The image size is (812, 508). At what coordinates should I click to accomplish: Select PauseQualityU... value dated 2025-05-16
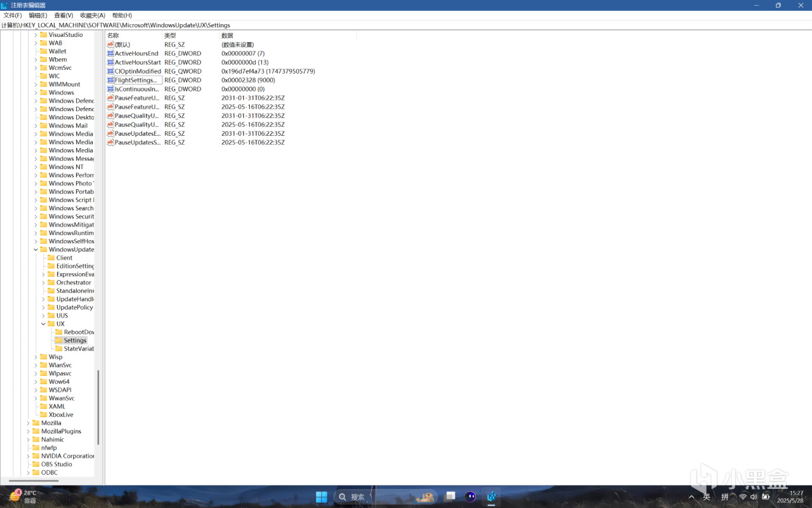coord(137,124)
